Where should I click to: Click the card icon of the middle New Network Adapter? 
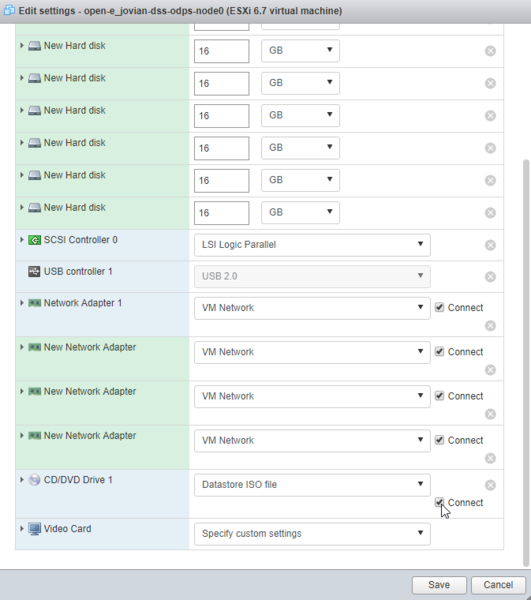click(x=34, y=391)
